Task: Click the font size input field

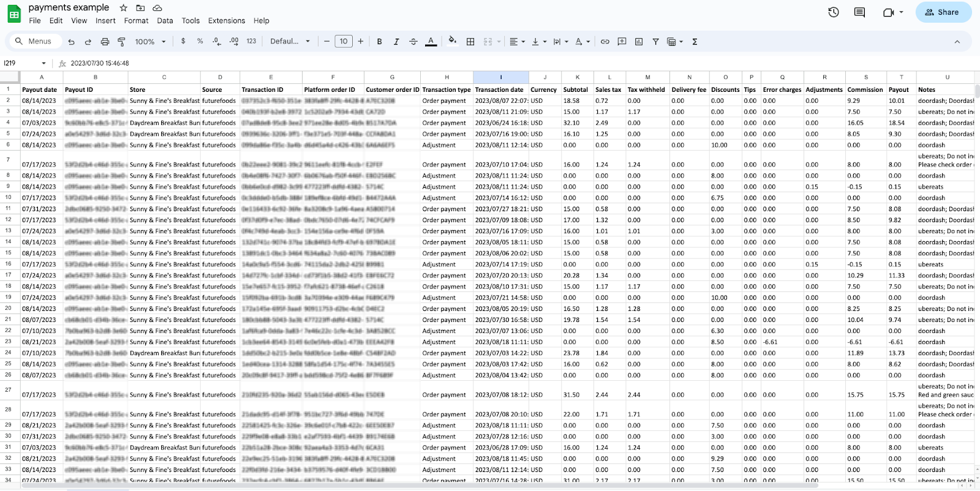Action: 344,42
